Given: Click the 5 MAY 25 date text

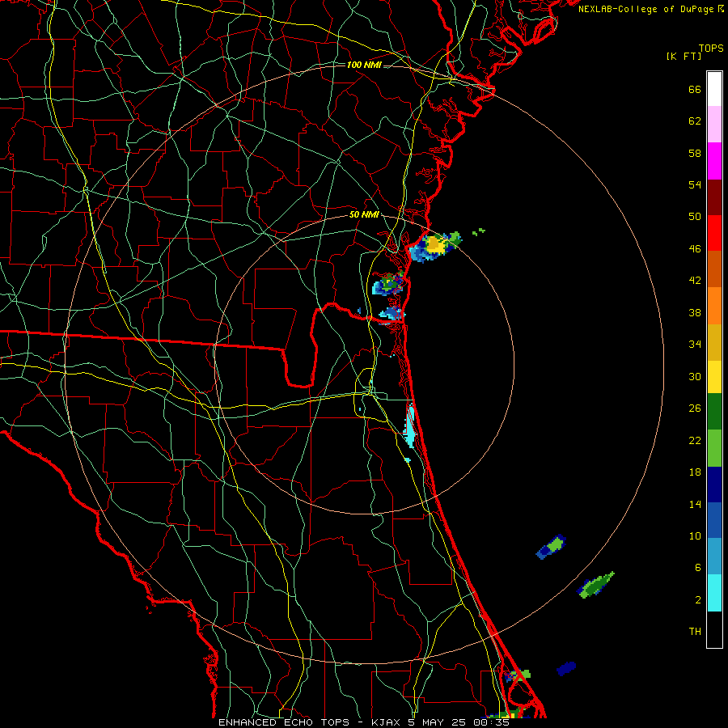Looking at the screenshot, I should 437,722.
